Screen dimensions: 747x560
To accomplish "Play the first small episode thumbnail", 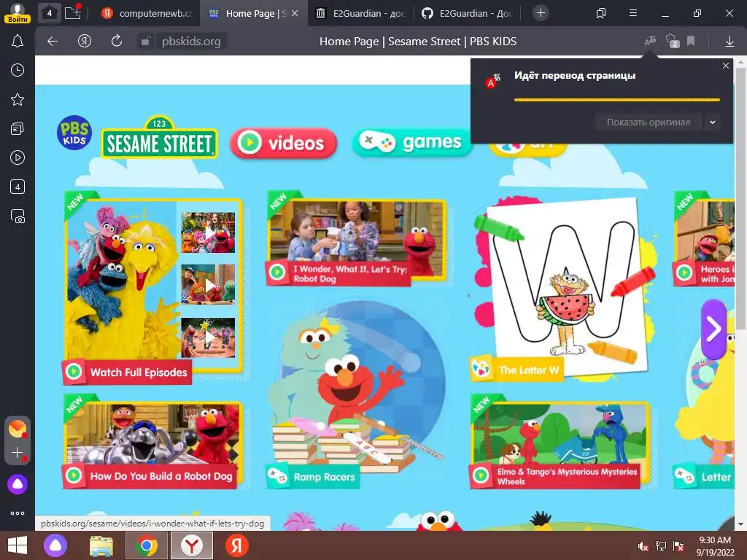I will (208, 233).
